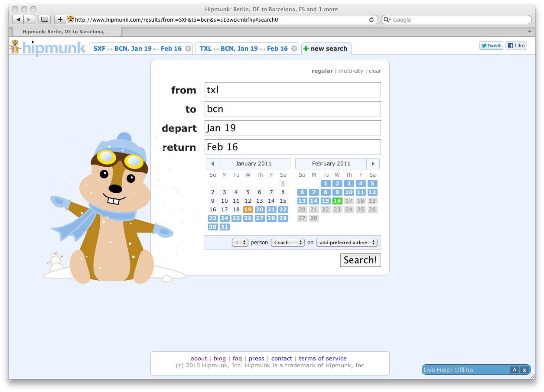Open the terms of service link
Viewport: 544px width, 392px height.
[x=322, y=358]
